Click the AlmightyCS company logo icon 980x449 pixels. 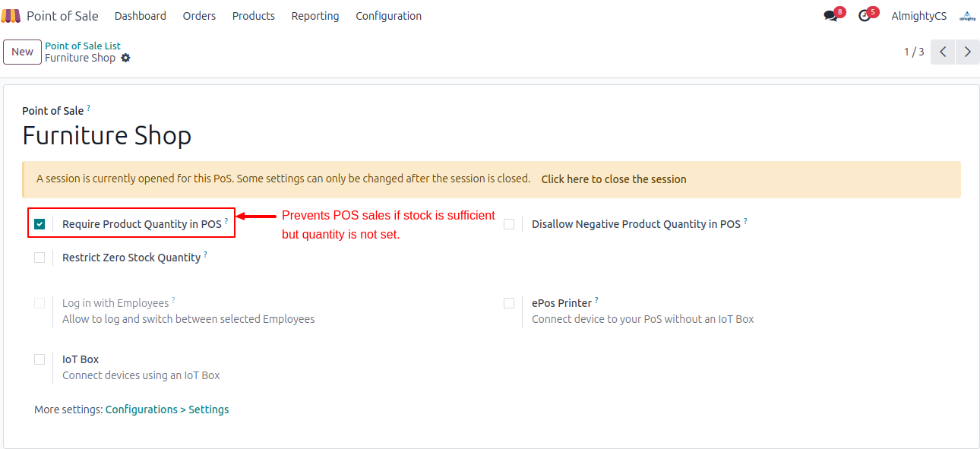(x=967, y=16)
